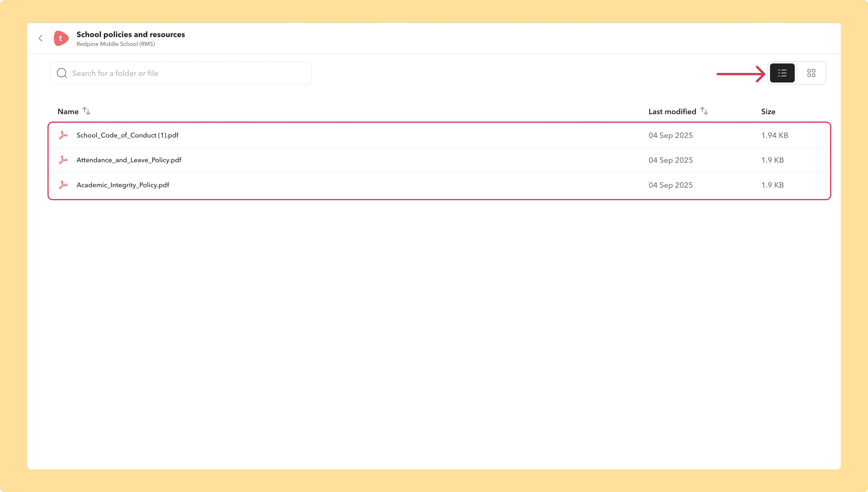Focus the folder or file search field
Screen dimensions: 868x492
point(181,73)
